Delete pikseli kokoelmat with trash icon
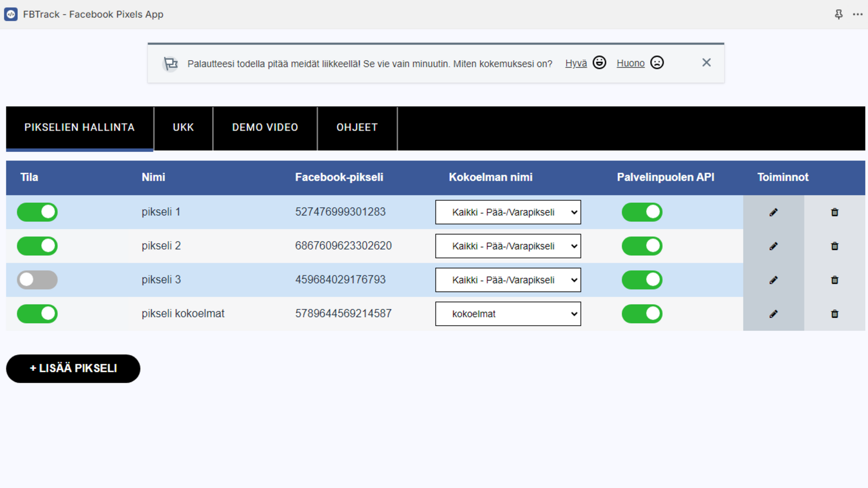The width and height of the screenshot is (868, 488). tap(835, 314)
